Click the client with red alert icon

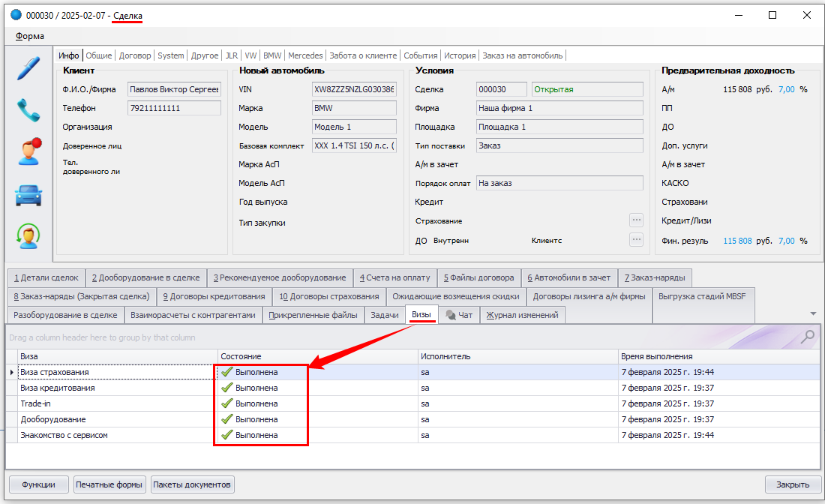(28, 151)
